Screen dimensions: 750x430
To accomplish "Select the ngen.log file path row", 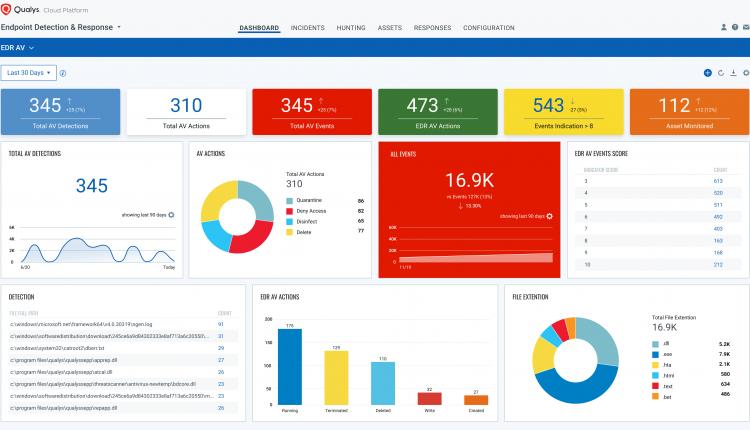I will 123,324.
